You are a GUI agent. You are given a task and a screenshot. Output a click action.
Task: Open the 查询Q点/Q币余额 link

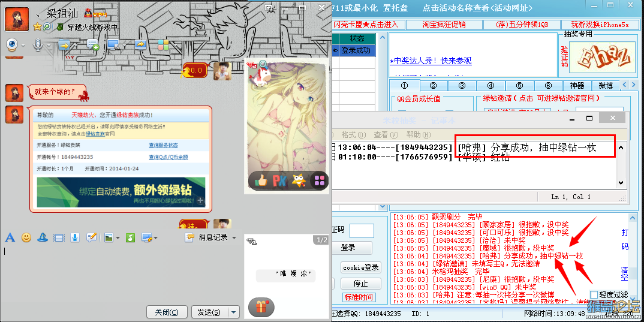click(168, 157)
